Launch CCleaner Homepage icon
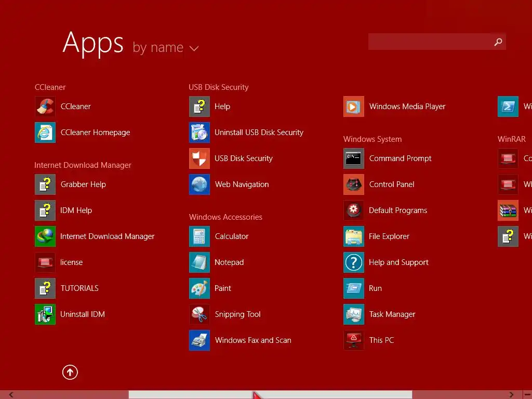The height and width of the screenshot is (399, 532). [x=45, y=132]
